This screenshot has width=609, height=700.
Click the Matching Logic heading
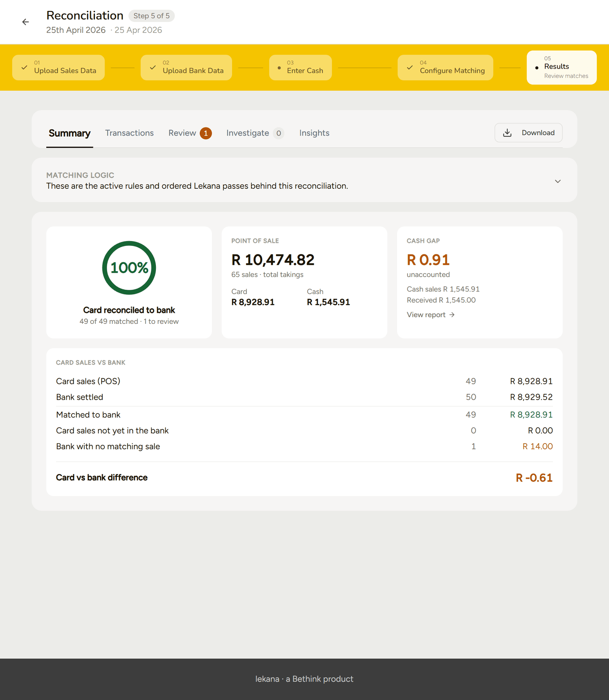tap(80, 175)
